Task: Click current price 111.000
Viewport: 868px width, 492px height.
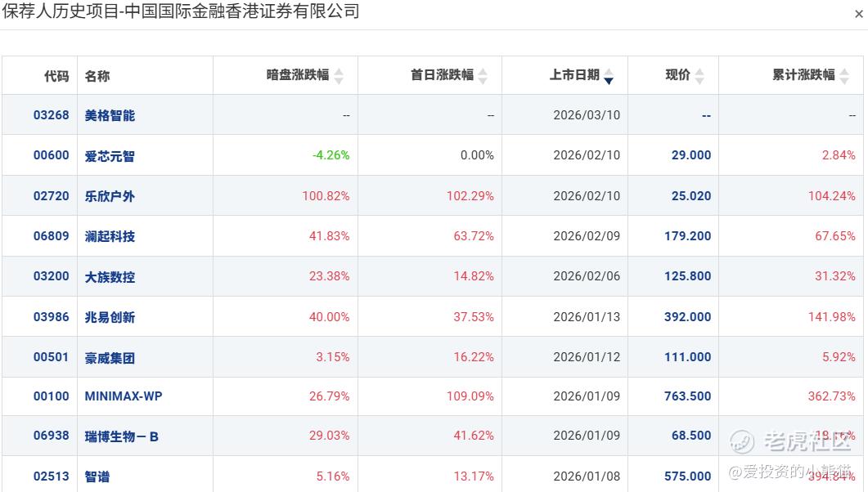Action: [x=688, y=357]
